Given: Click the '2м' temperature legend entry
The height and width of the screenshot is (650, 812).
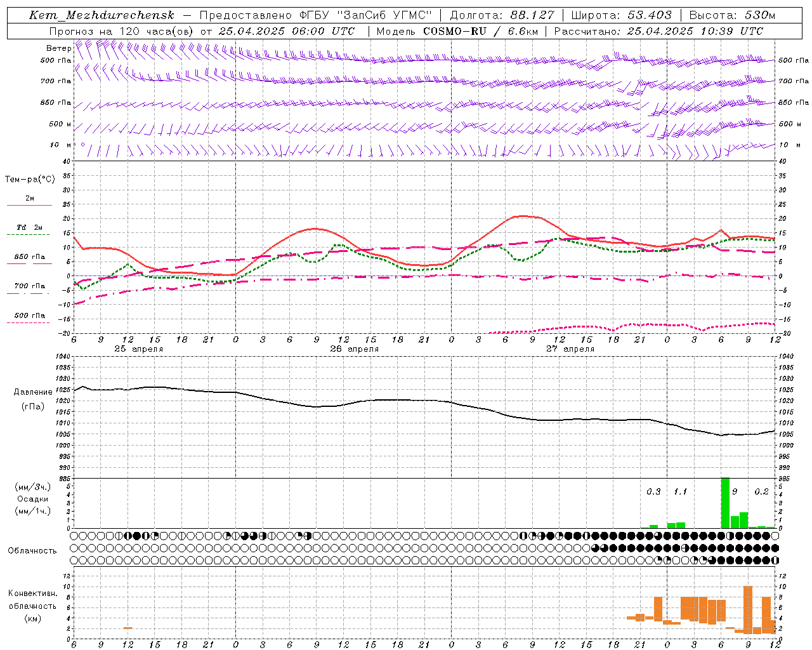Looking at the screenshot, I should (30, 199).
